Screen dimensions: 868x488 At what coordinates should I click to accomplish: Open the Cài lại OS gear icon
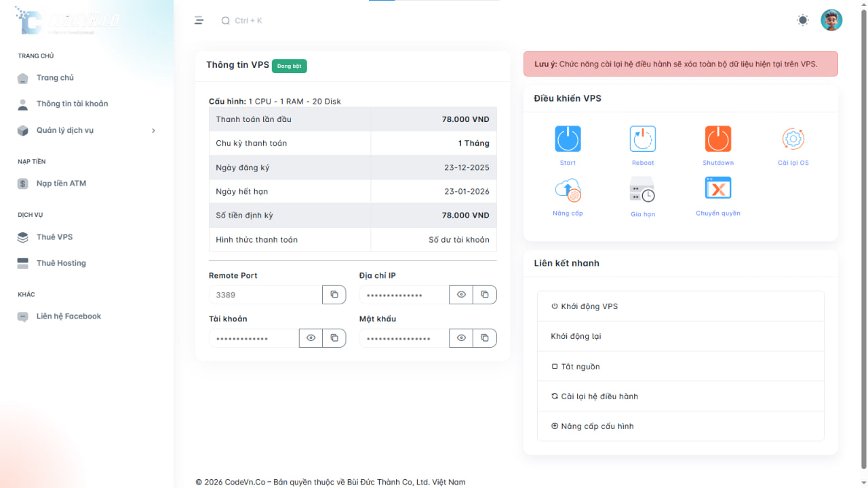tap(793, 139)
